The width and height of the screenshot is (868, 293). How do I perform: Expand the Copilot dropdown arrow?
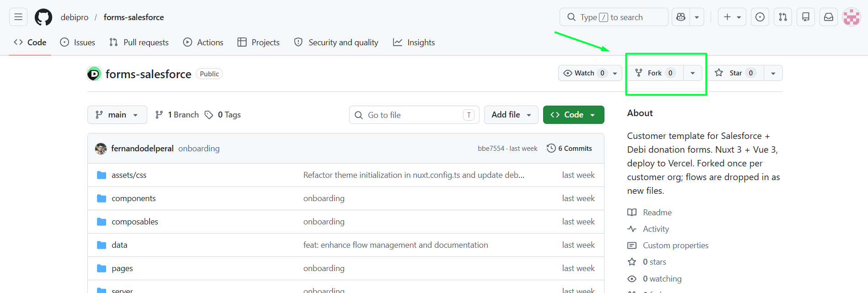pos(697,17)
